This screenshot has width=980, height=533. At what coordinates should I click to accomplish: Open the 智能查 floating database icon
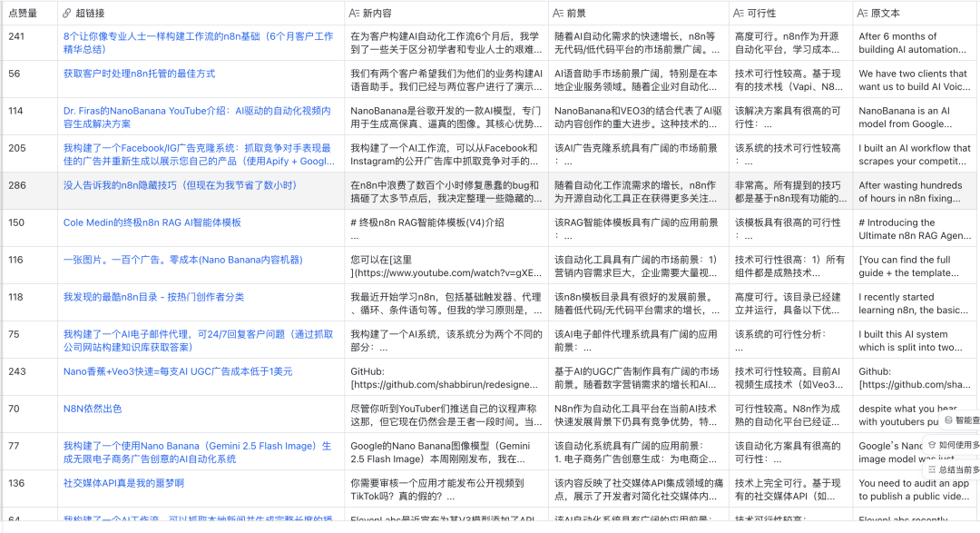(948, 420)
